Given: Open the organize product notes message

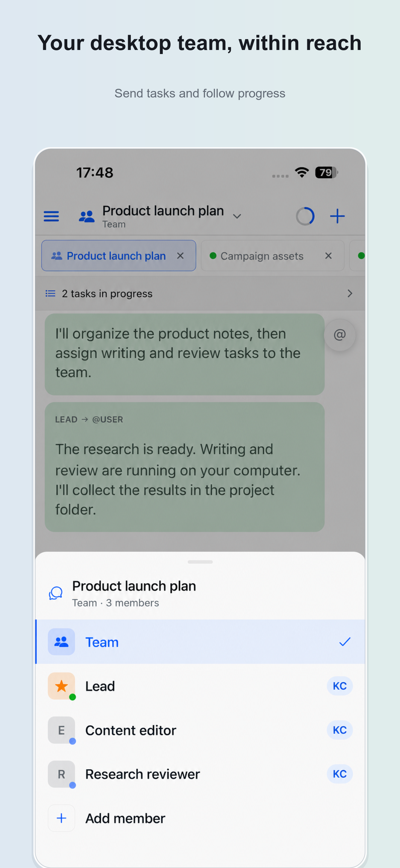Looking at the screenshot, I should coord(184,354).
